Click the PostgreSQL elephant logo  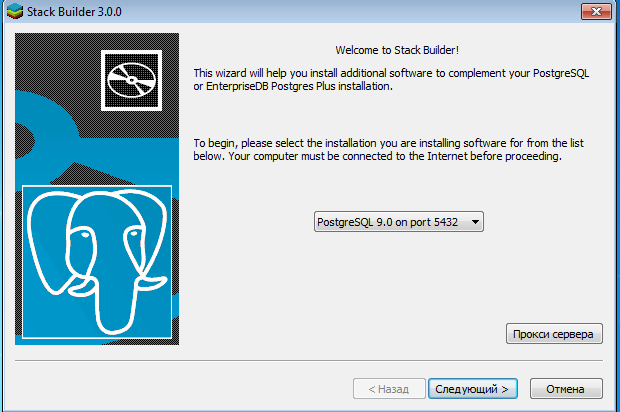pos(97,262)
